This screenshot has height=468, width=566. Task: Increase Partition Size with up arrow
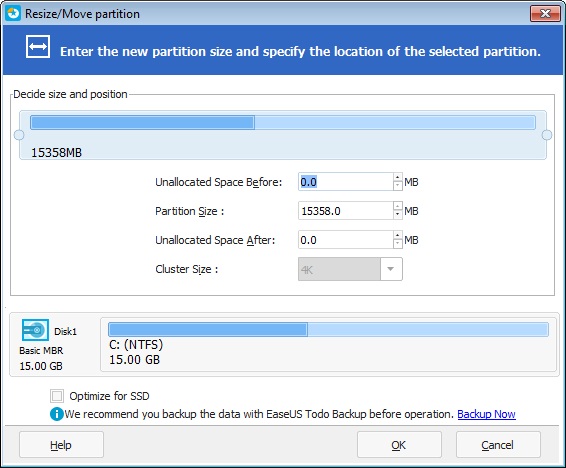pos(397,206)
